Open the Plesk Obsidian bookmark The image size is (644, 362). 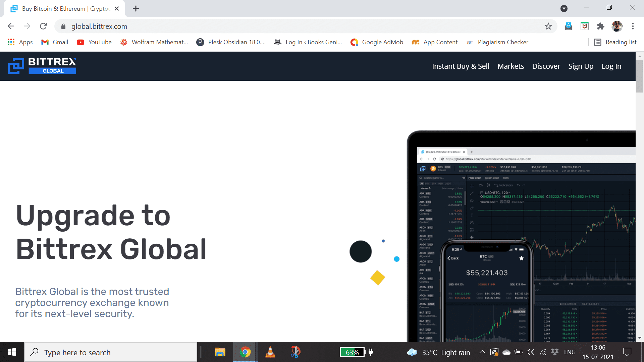click(231, 42)
